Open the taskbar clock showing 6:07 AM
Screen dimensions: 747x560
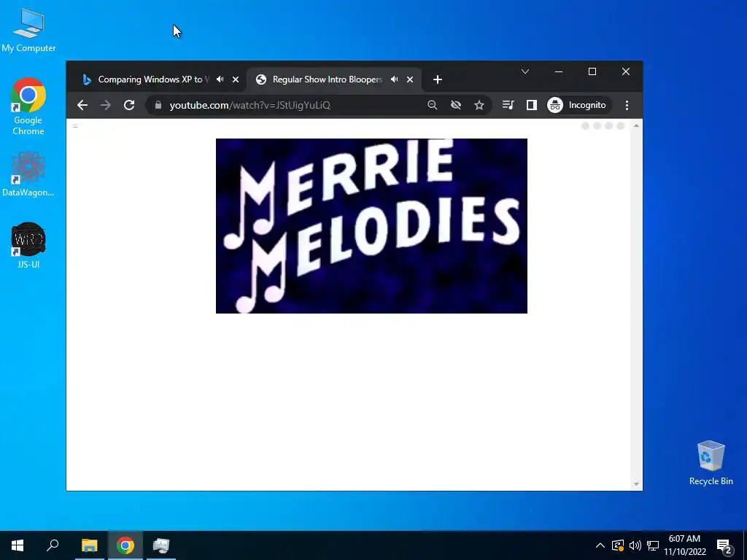684,545
